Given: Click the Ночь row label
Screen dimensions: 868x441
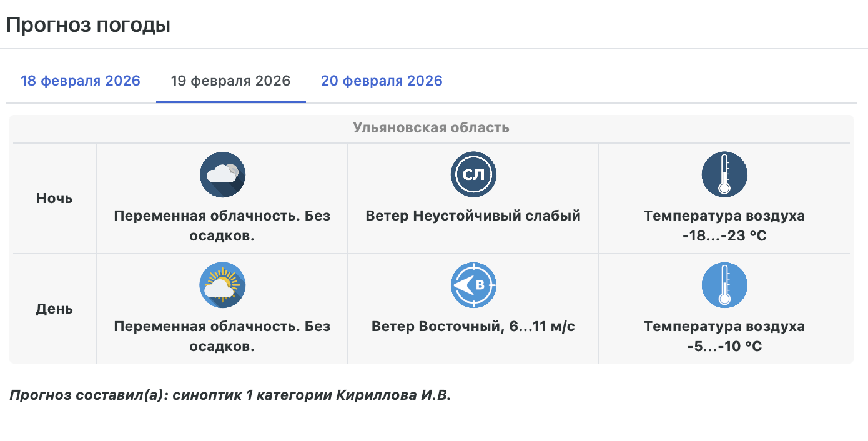Looking at the screenshot, I should click(x=54, y=199).
